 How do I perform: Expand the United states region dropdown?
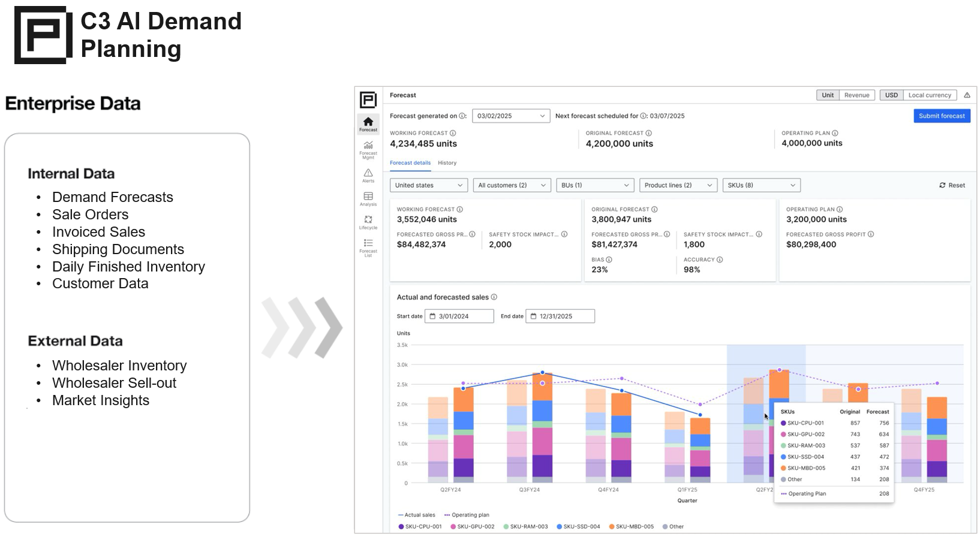point(428,185)
